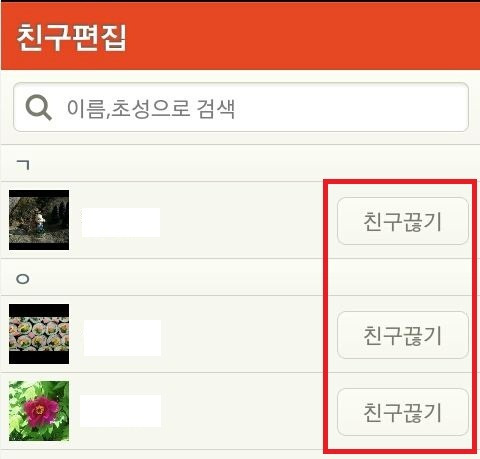The width and height of the screenshot is (480, 459).
Task: Select the ㅇ section header
Action: (x=23, y=279)
